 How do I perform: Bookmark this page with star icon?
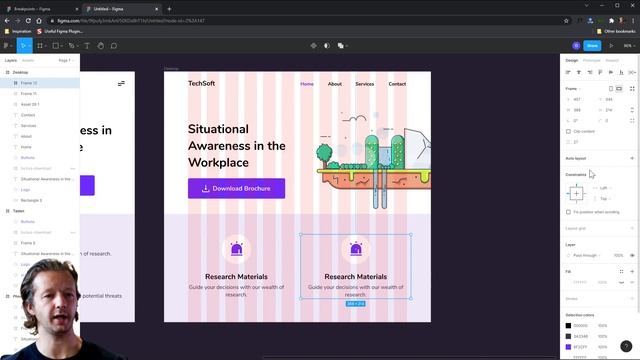coord(566,20)
